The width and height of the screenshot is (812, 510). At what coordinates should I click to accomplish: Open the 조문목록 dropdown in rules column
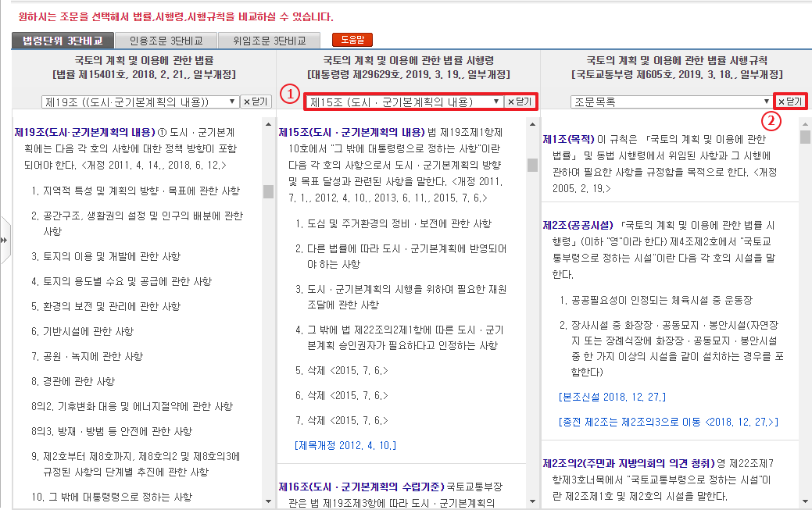coord(671,102)
